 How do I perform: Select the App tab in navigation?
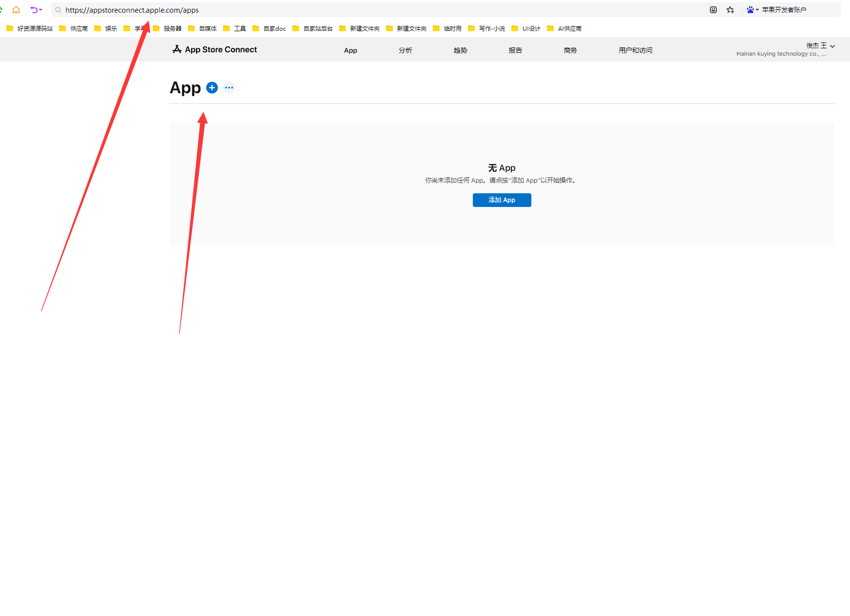click(350, 50)
